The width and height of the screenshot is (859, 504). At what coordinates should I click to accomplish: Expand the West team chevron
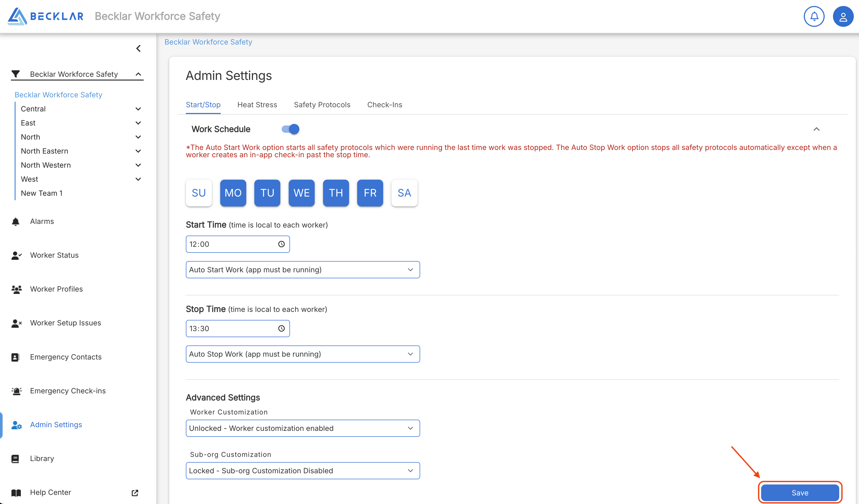pos(138,179)
